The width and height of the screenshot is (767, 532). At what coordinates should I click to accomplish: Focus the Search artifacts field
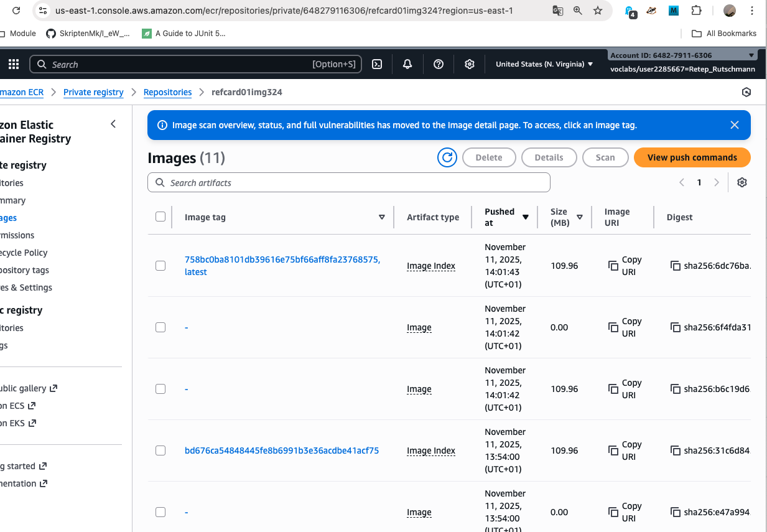349,182
